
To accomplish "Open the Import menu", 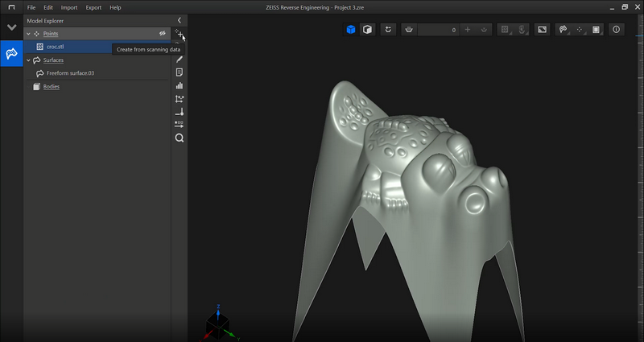I will [69, 7].
